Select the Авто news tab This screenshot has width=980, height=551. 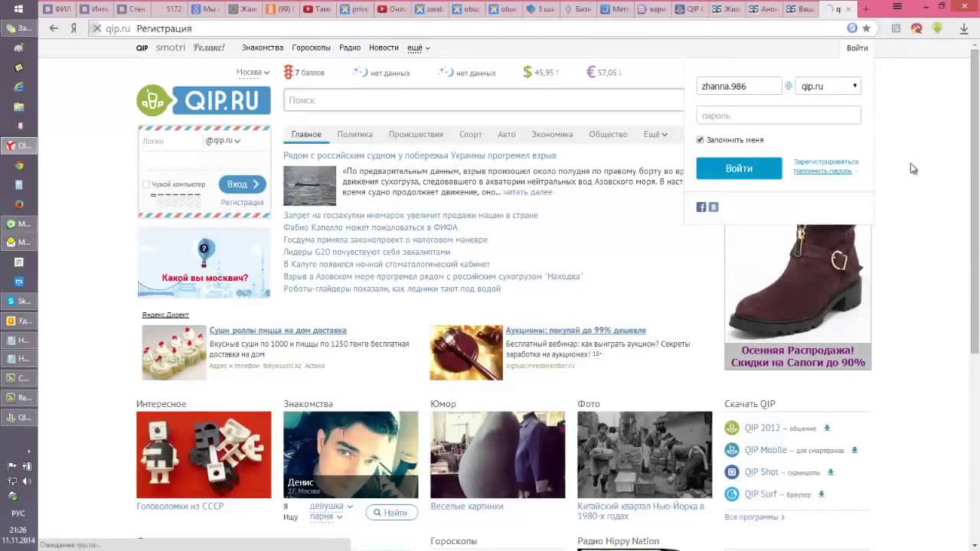(507, 134)
